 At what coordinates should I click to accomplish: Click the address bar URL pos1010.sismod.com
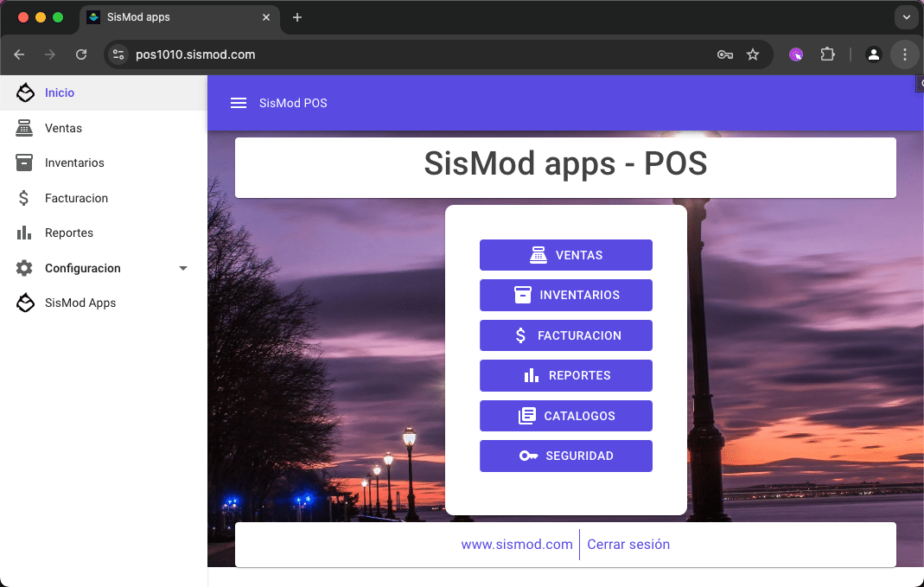(195, 54)
